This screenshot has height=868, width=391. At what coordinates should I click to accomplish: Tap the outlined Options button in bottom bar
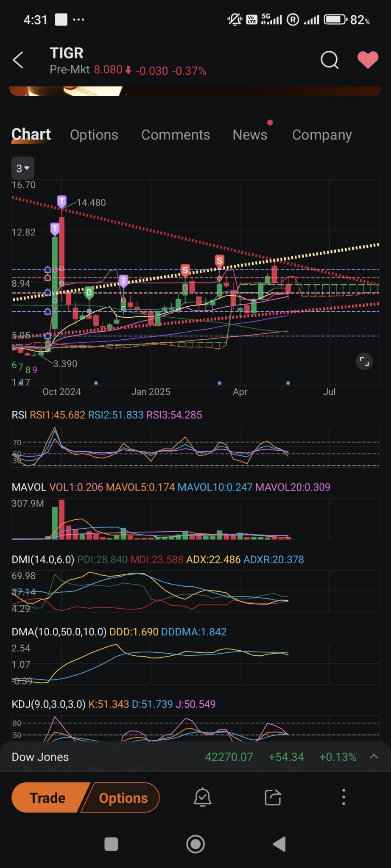click(123, 798)
